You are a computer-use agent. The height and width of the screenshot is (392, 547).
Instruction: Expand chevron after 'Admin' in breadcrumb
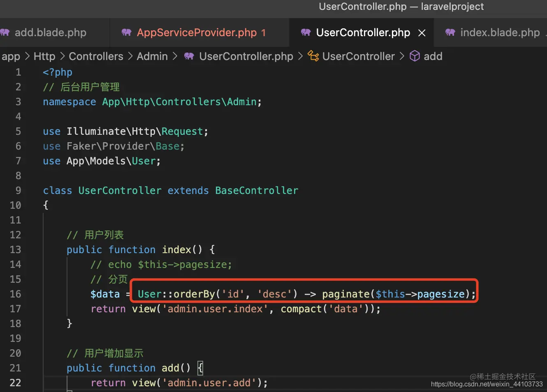[175, 56]
